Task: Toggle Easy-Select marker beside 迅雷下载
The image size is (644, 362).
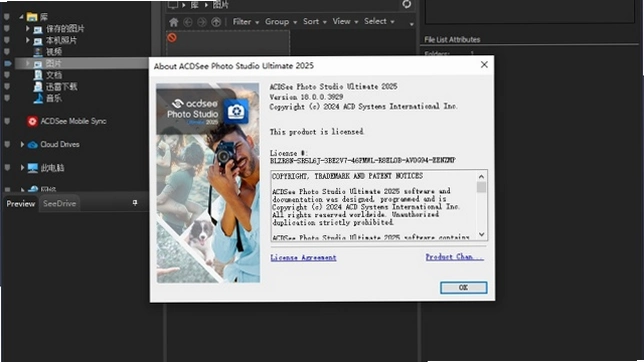Action: pos(7,87)
